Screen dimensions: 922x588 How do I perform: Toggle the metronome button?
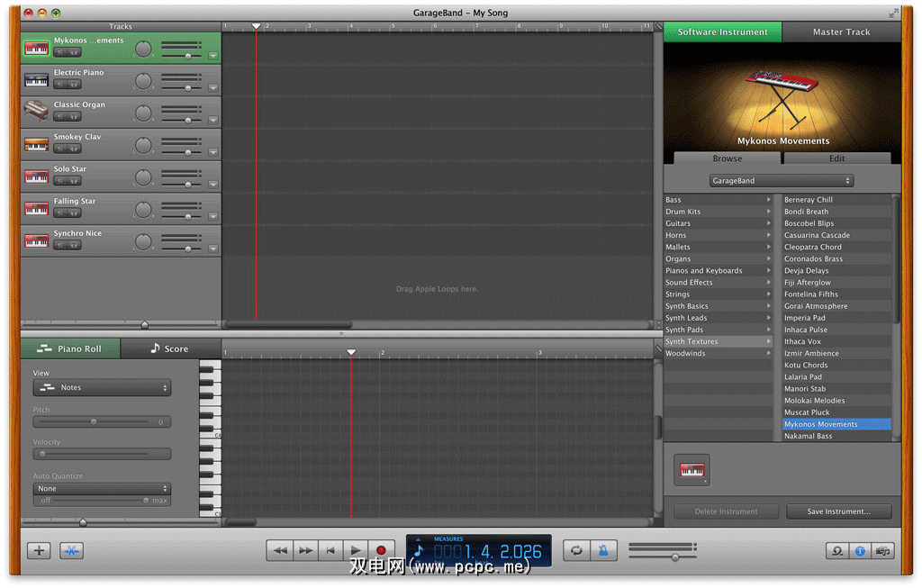click(603, 550)
